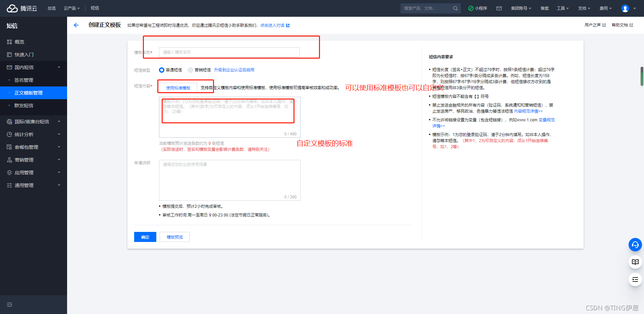Image resolution: width=644 pixels, height=314 pixels.
Task: Click the search magnifier icon in top bar
Action: tap(455, 8)
